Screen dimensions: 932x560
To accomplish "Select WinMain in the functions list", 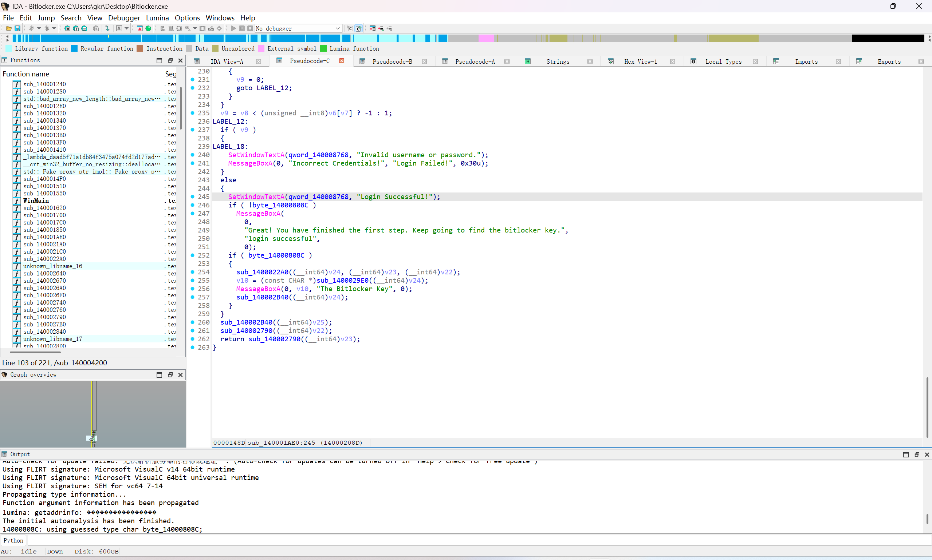I will pos(36,201).
